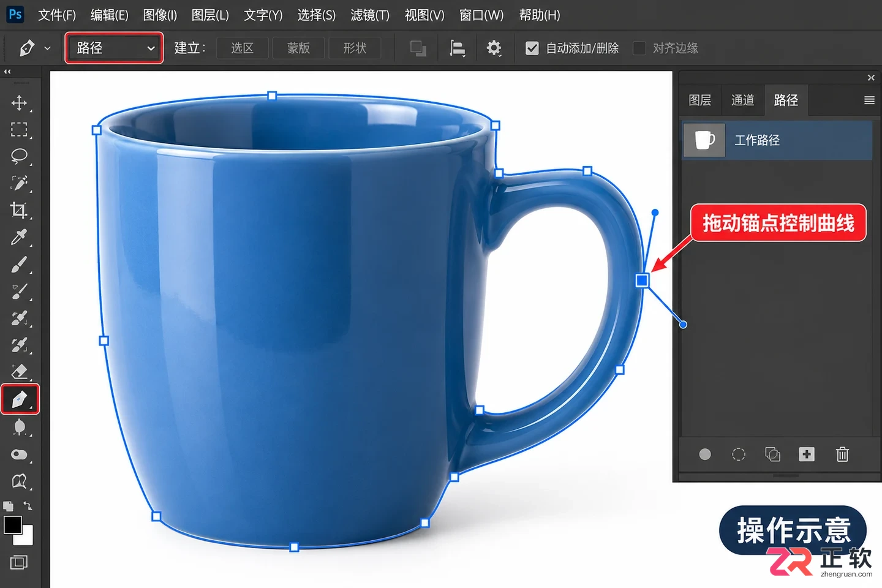Open the 帮助(H) menu
882x588 pixels.
540,15
